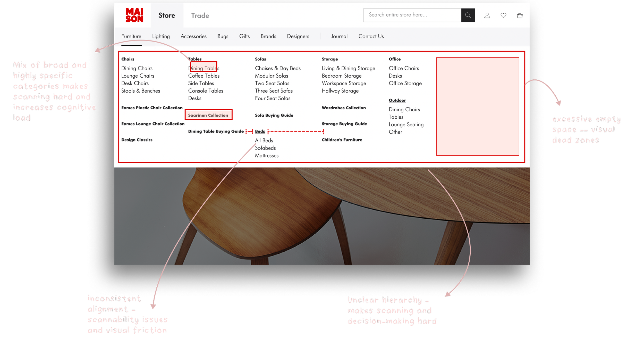Open the Lounge Chairs link
644x338 pixels.
point(138,76)
